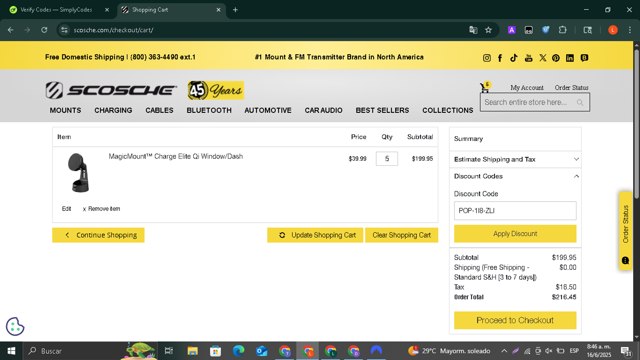The height and width of the screenshot is (360, 640).
Task: Open the shopping cart icon in header
Action: tap(485, 87)
